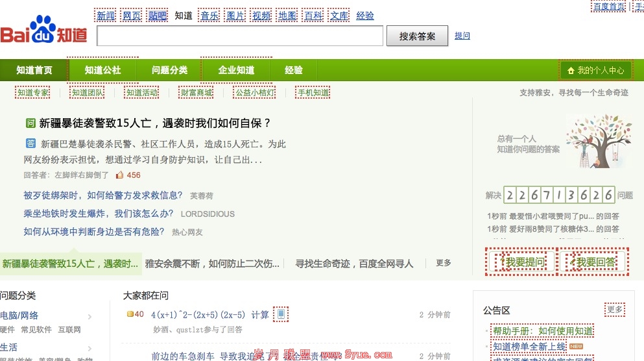Open the 知道团队 sub-link
The image size is (644, 361).
88,93
